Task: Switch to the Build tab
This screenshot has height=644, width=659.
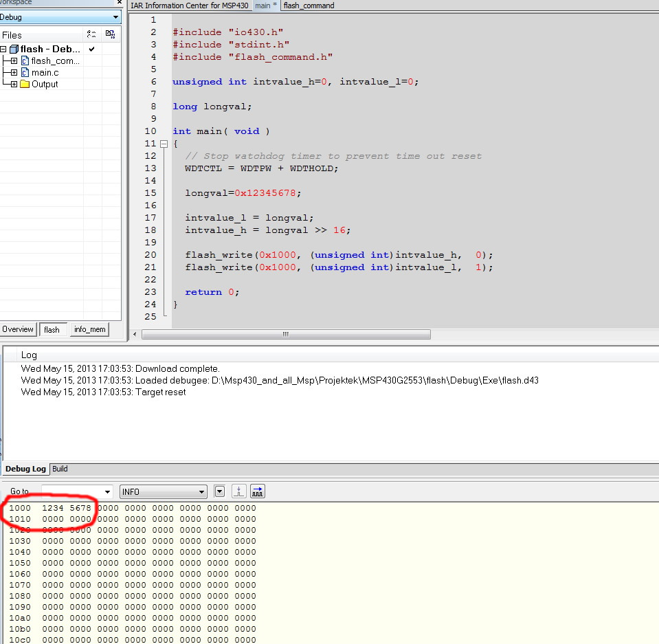Action: [x=60, y=469]
